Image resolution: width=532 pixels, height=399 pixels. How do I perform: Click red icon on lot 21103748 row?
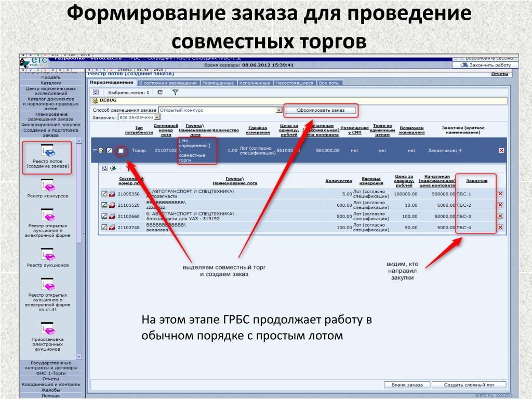tap(112, 228)
